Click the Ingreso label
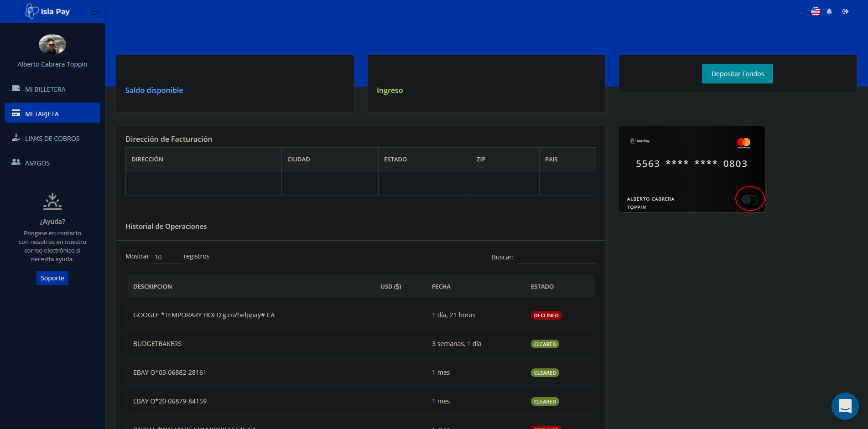This screenshot has width=868, height=429. (x=390, y=90)
